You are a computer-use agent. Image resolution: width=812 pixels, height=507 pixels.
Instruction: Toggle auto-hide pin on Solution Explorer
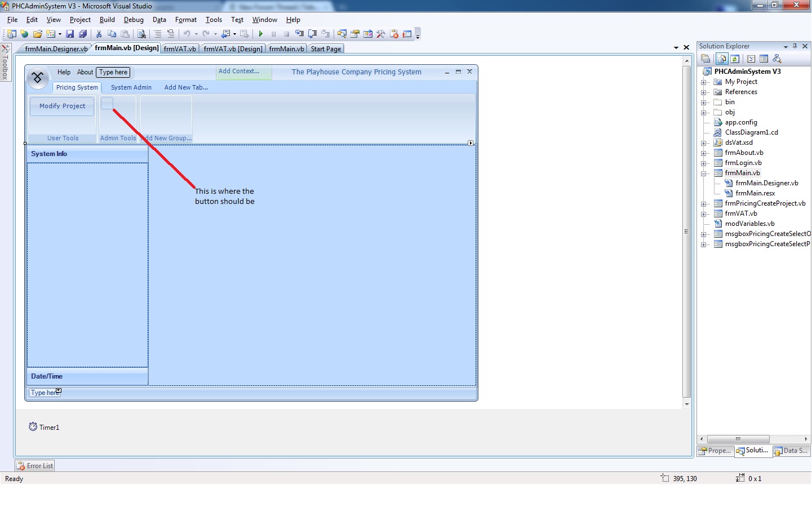click(x=795, y=46)
